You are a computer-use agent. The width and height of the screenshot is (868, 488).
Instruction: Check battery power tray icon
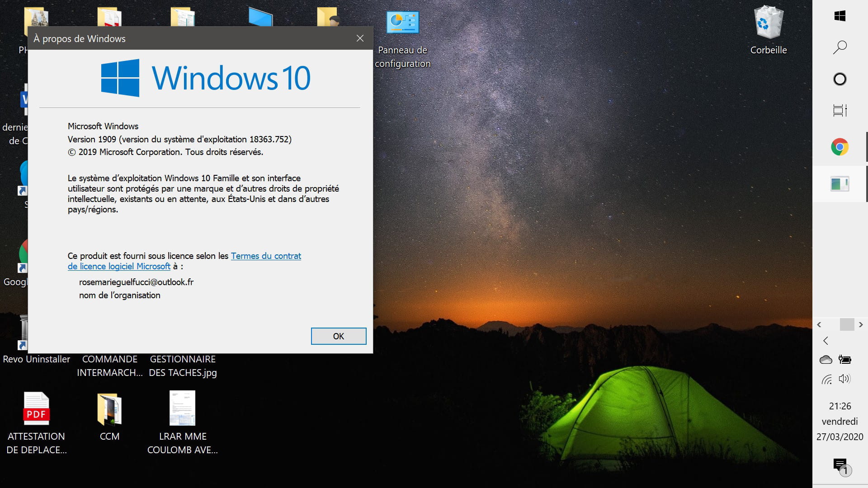pos(844,360)
